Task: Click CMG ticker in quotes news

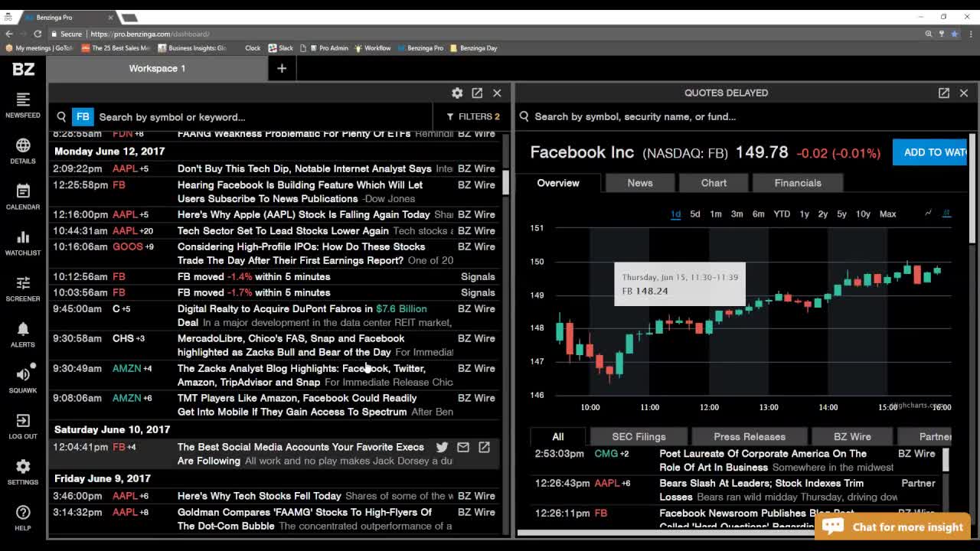Action: pyautogui.click(x=606, y=454)
